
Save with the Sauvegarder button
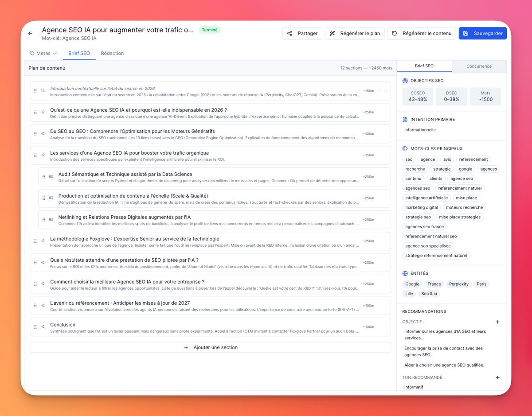point(483,33)
